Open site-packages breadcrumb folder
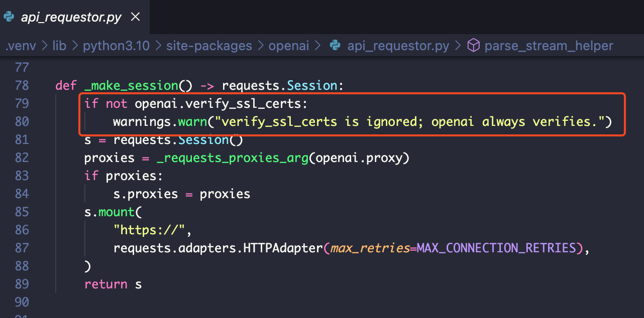 point(210,46)
